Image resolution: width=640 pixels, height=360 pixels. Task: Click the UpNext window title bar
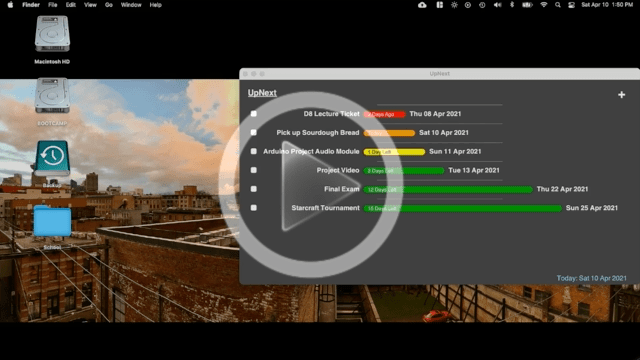coord(440,74)
